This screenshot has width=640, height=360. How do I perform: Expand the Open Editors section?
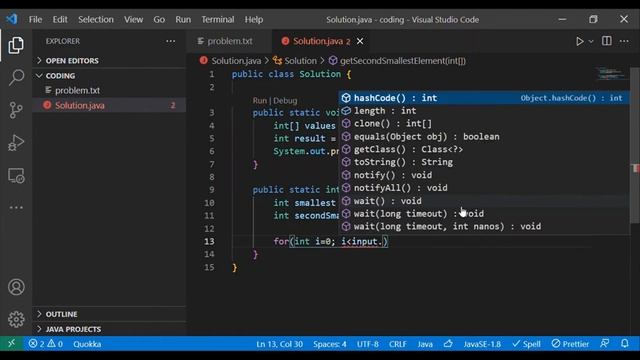tap(109, 60)
